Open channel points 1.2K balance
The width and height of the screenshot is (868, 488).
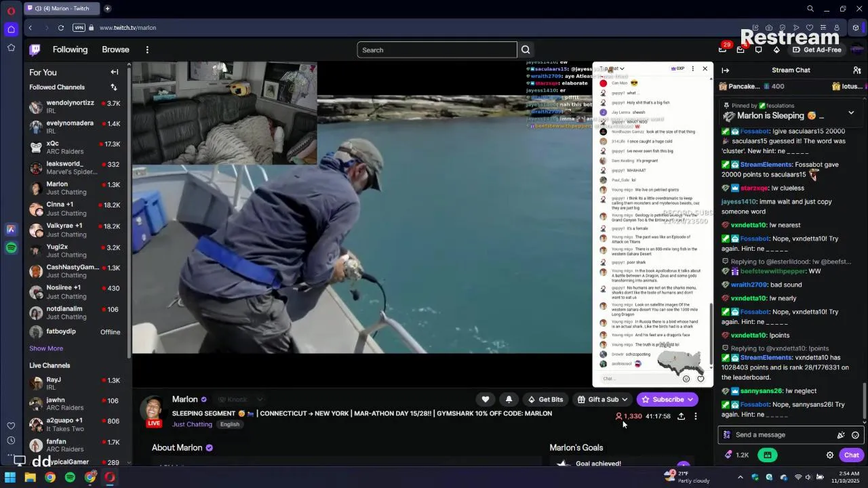[736, 455]
